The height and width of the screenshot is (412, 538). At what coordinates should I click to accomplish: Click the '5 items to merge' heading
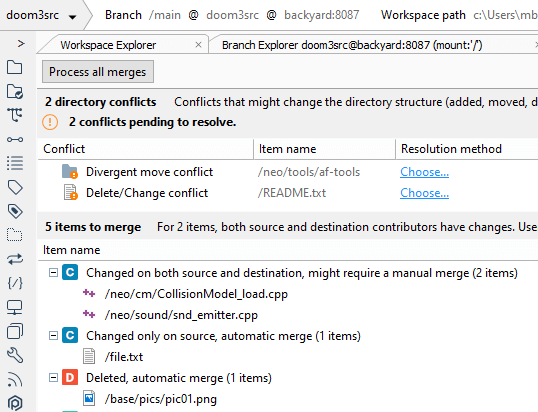point(93,227)
